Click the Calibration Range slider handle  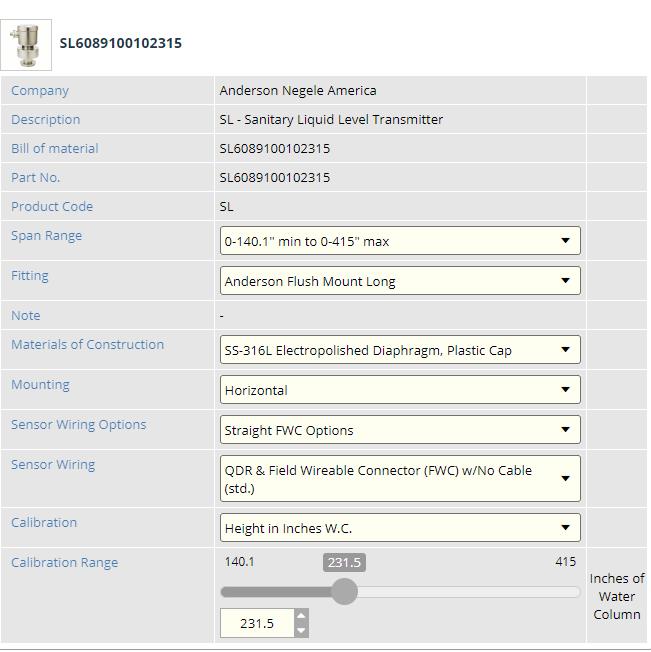coord(344,592)
